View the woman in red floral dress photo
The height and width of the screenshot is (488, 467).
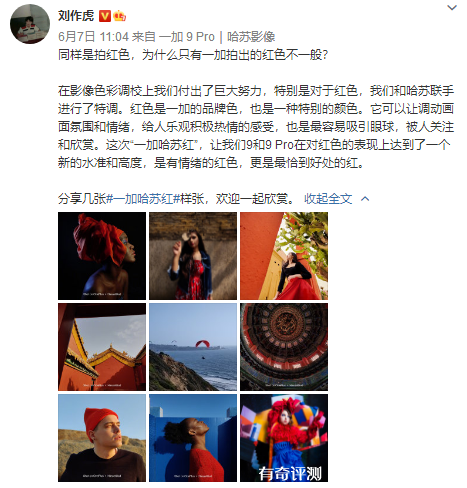tap(193, 256)
